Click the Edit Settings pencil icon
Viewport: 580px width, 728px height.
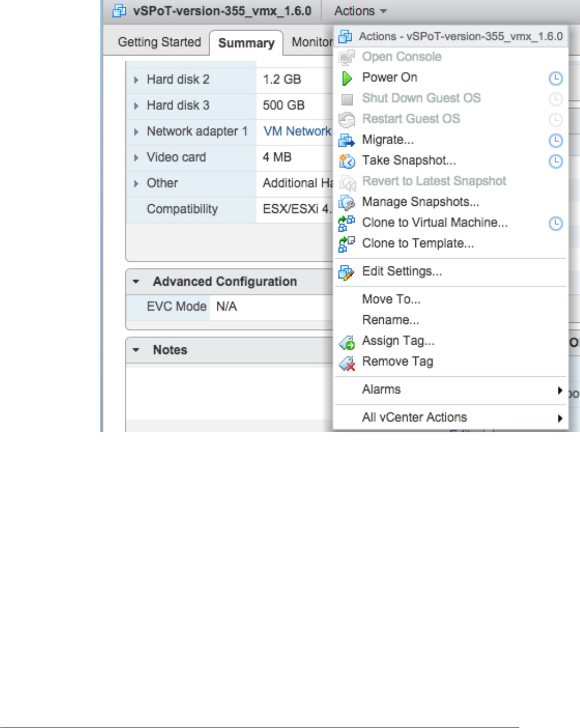[x=347, y=272]
